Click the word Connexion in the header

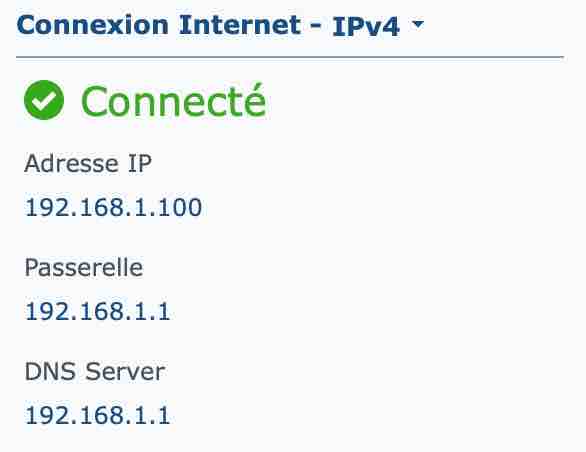[93, 25]
